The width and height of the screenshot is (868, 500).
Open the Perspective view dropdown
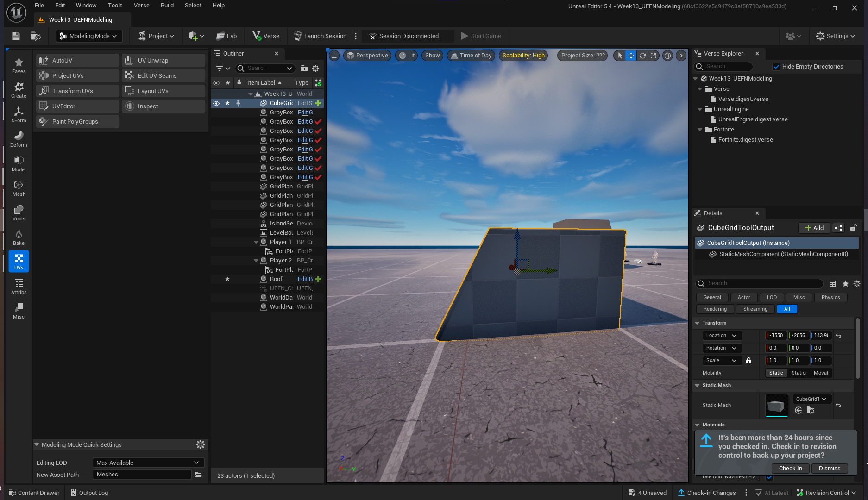[x=367, y=56]
